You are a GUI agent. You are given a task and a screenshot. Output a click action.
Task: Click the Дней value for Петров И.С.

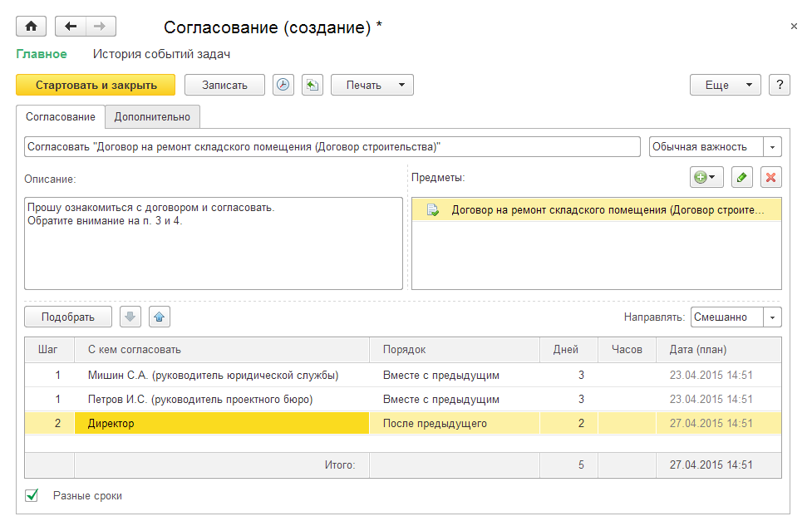[x=568, y=399]
